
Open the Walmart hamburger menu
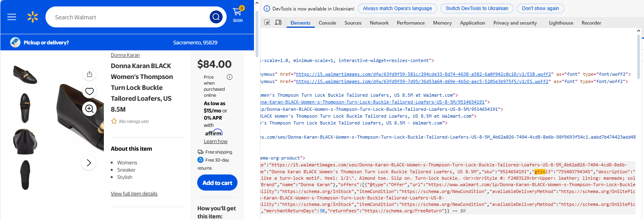[x=12, y=17]
